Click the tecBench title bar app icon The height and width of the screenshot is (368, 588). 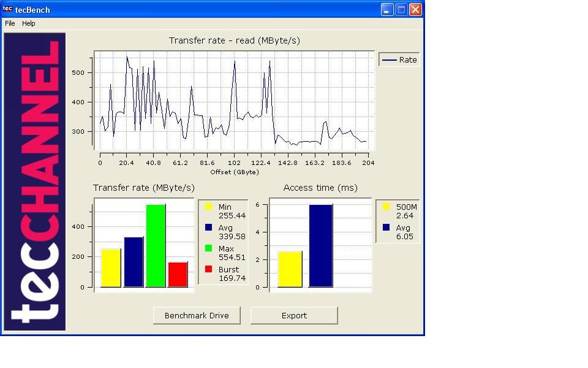(7, 9)
